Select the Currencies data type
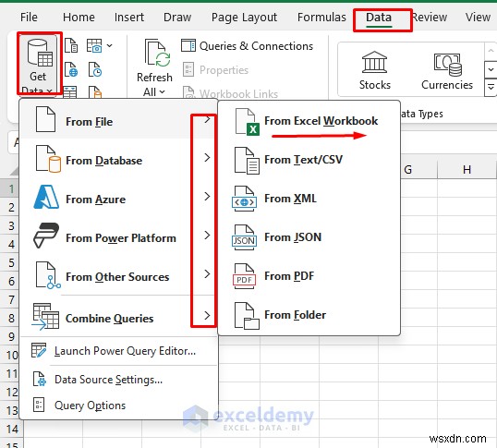 point(447,70)
